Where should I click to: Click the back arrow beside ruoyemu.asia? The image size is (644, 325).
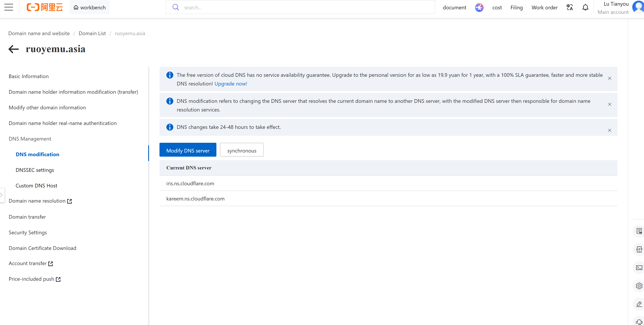click(13, 49)
